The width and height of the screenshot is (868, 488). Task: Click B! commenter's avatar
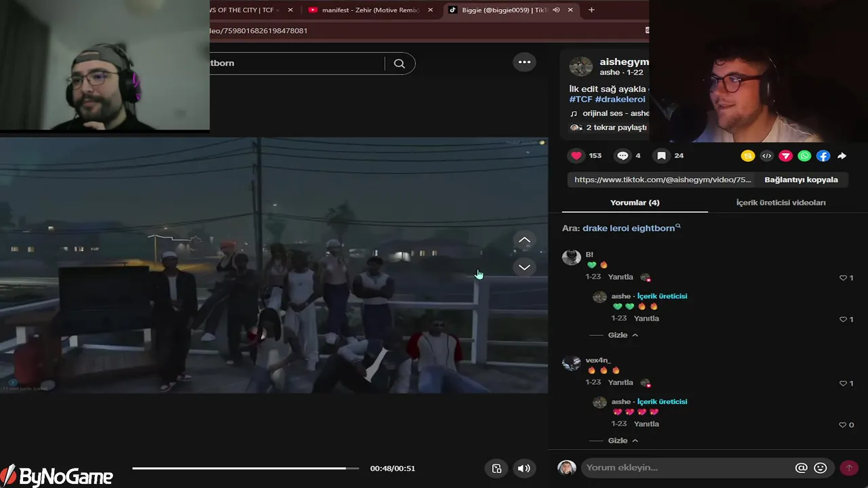tap(571, 258)
